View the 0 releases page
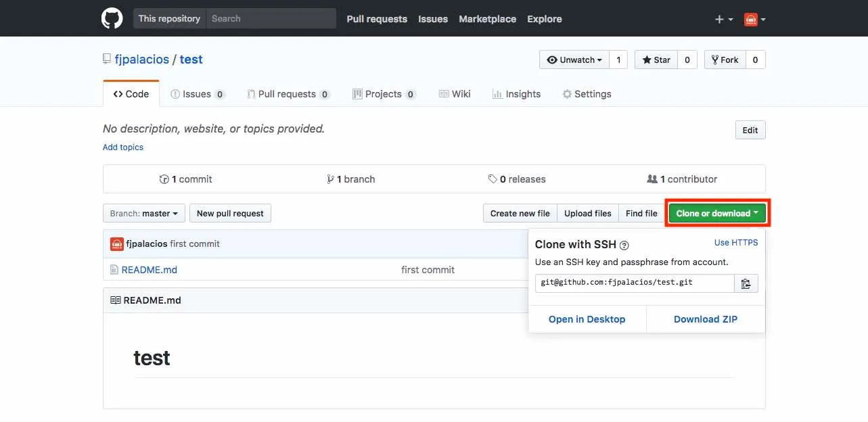The height and width of the screenshot is (422, 868). pyautogui.click(x=517, y=179)
